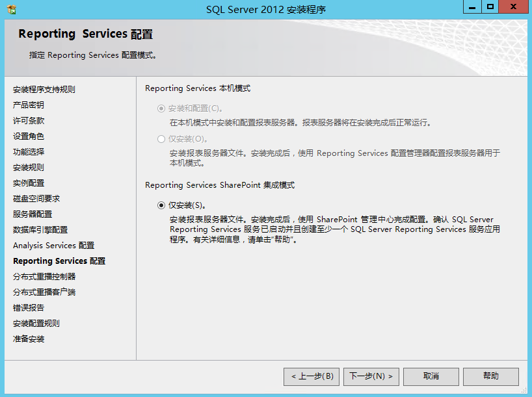Open help via 帮助 button
The width and height of the screenshot is (532, 397).
[491, 376]
